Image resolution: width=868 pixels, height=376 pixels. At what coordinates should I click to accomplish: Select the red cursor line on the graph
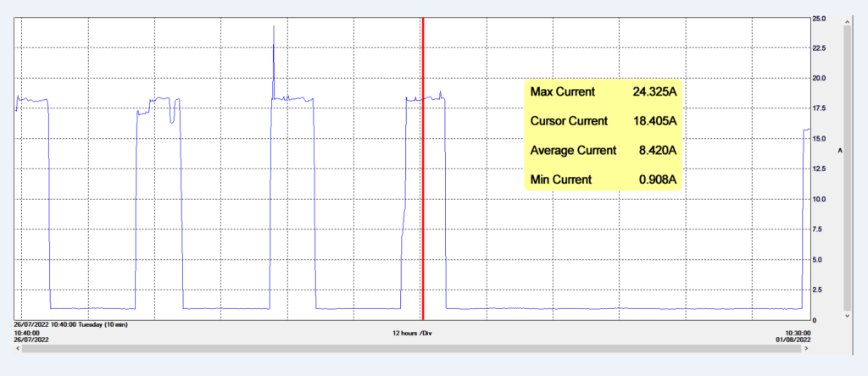[422, 212]
